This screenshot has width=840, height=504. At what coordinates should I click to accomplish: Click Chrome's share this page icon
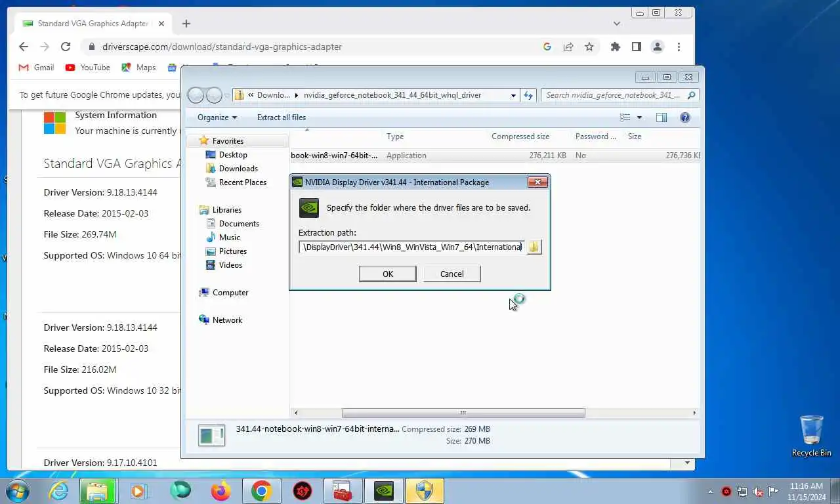pyautogui.click(x=568, y=47)
